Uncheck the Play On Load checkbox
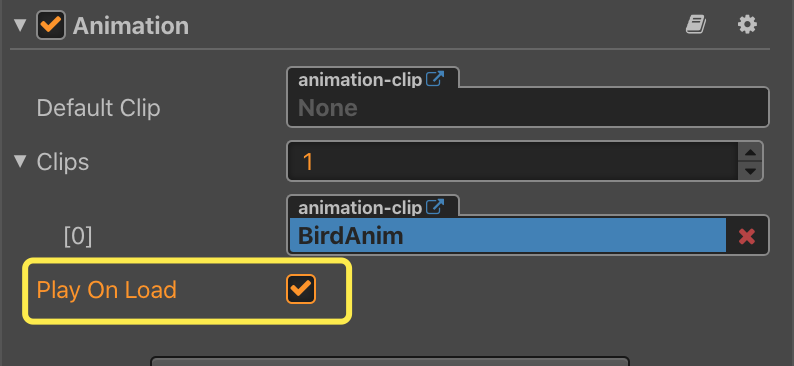794x366 pixels. 301,289
